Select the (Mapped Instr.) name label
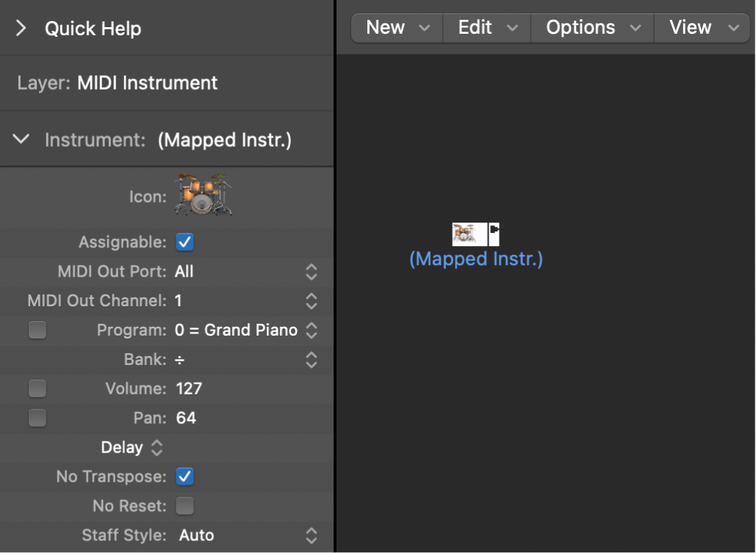This screenshot has height=553, width=756. 475,259
